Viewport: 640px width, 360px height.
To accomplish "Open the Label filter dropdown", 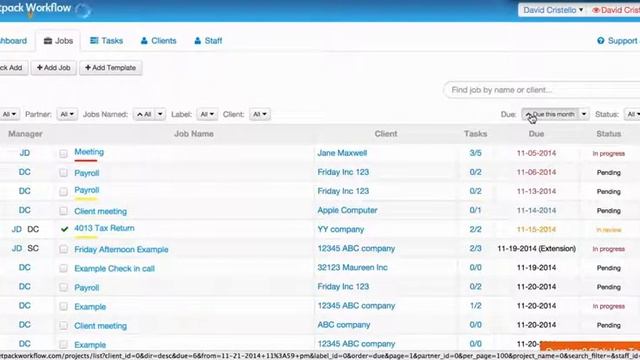I will point(207,114).
